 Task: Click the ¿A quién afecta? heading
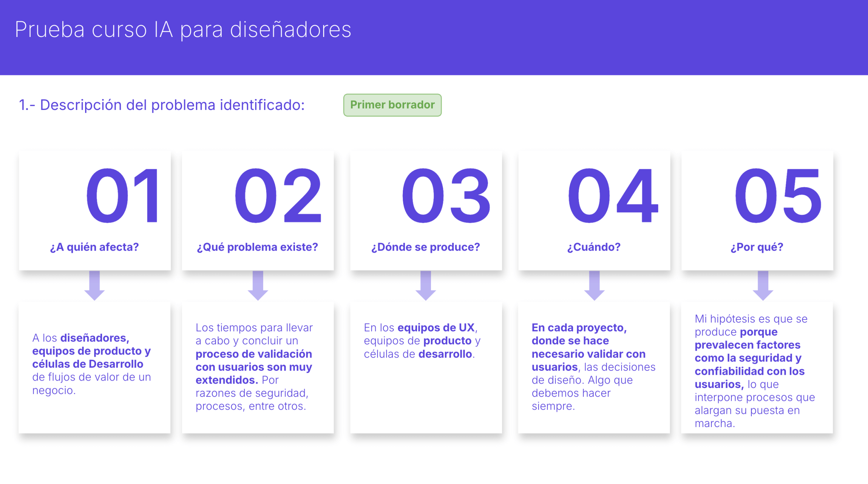point(94,247)
